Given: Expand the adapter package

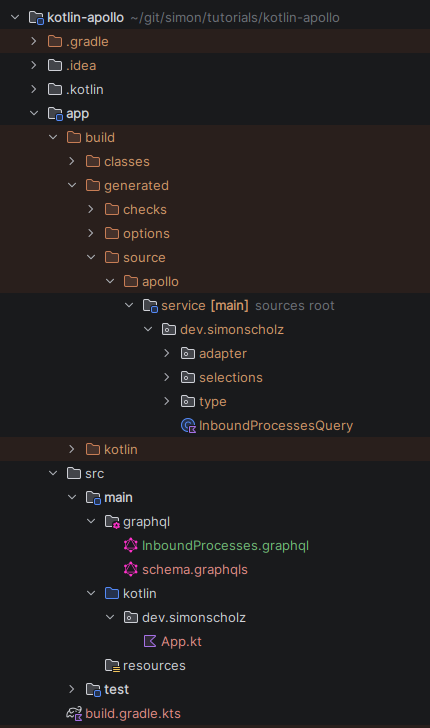Looking at the screenshot, I should coord(167,353).
